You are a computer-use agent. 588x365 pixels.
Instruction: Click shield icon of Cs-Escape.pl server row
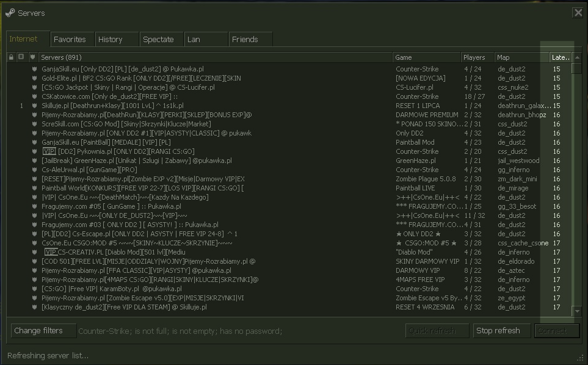[x=35, y=234]
